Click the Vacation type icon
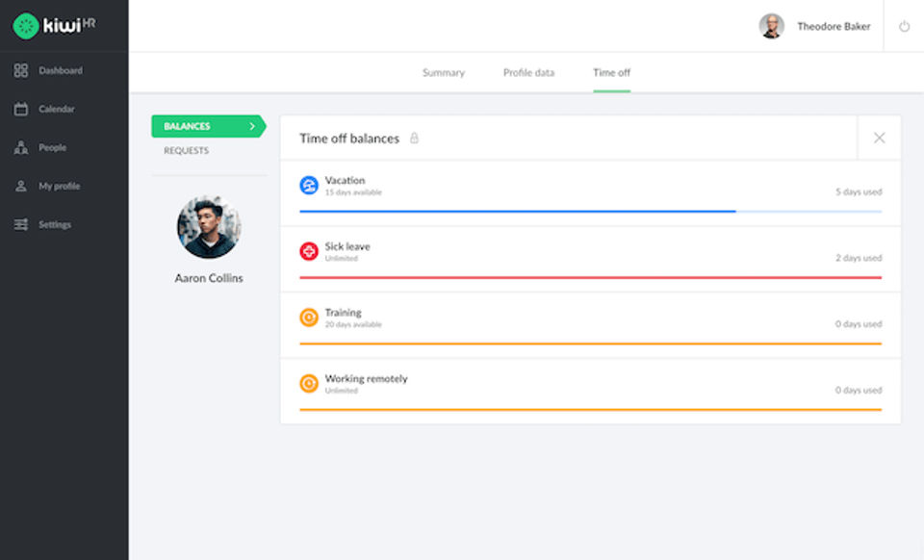This screenshot has height=560, width=924. point(309,185)
